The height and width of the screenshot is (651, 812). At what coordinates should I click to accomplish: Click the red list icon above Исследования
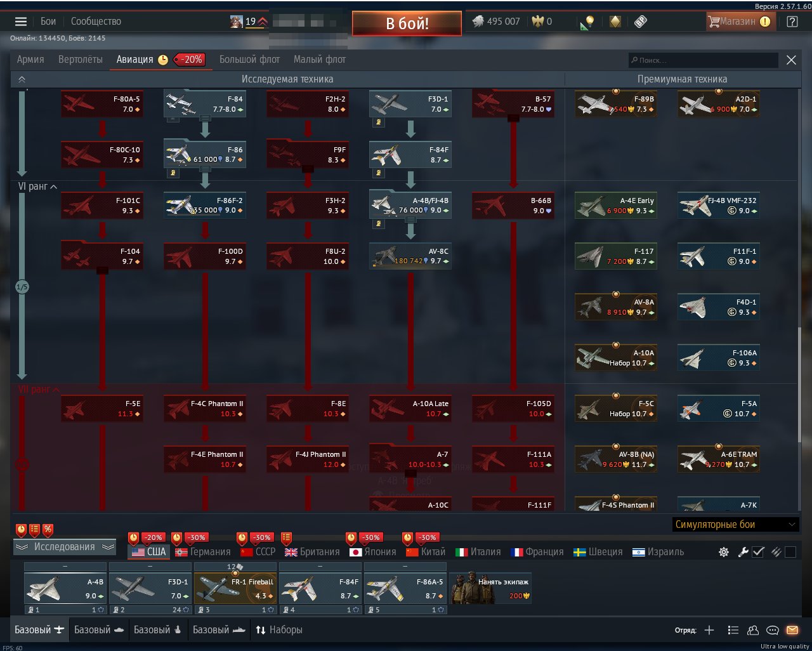pyautogui.click(x=35, y=530)
